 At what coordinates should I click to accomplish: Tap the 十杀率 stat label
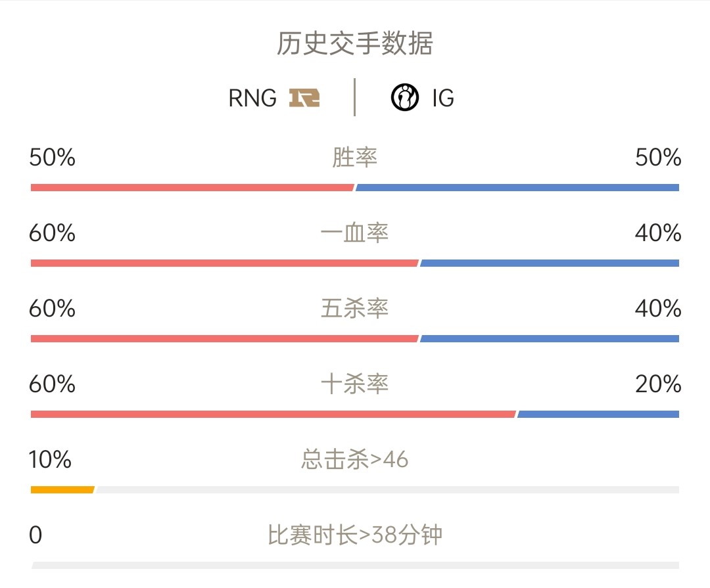point(354,384)
